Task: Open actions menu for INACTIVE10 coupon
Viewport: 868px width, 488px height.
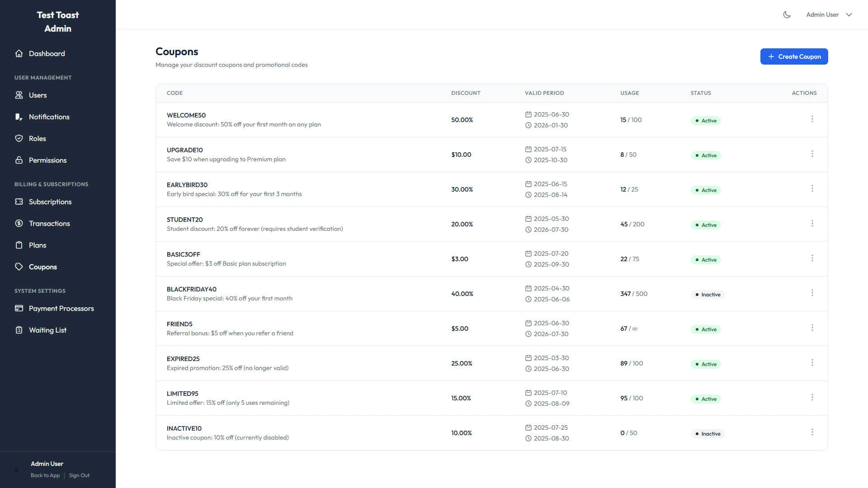Action: click(x=812, y=432)
